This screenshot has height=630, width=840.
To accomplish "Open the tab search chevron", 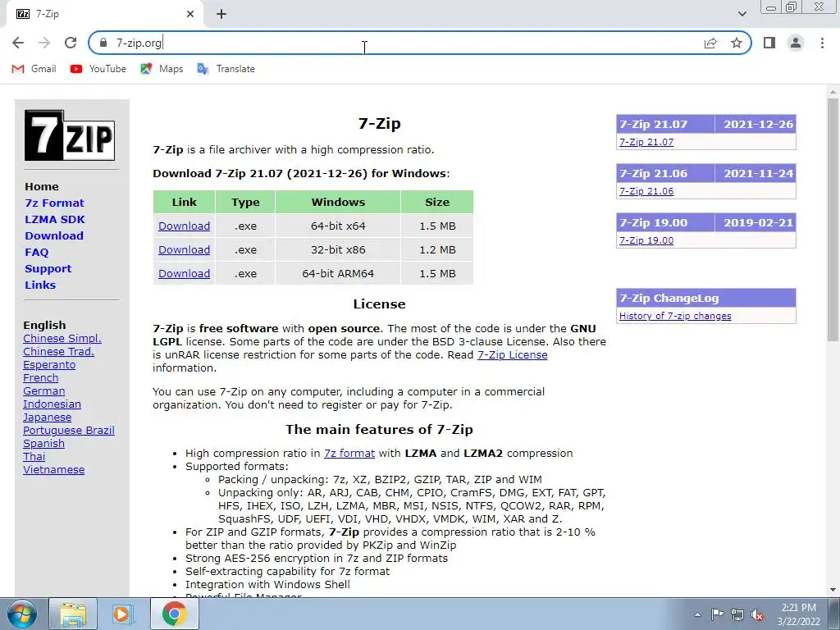I will [x=742, y=14].
